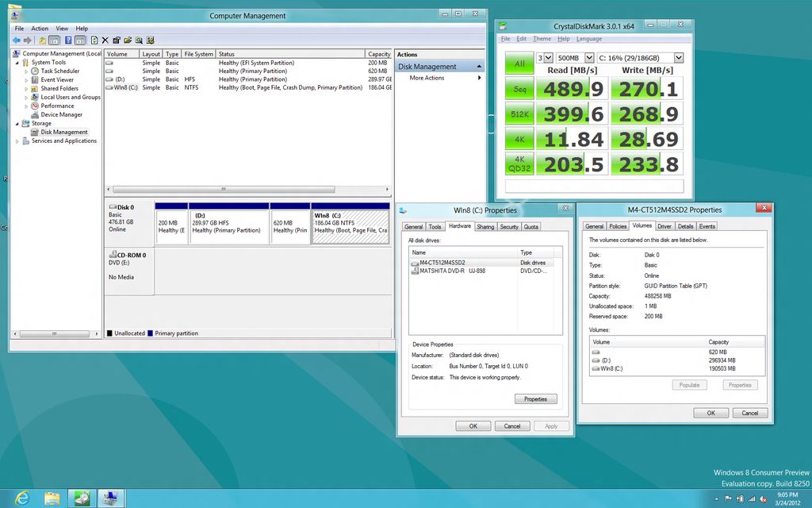Open Internet Explorer from the taskbar
Image resolution: width=812 pixels, height=508 pixels.
point(22,498)
